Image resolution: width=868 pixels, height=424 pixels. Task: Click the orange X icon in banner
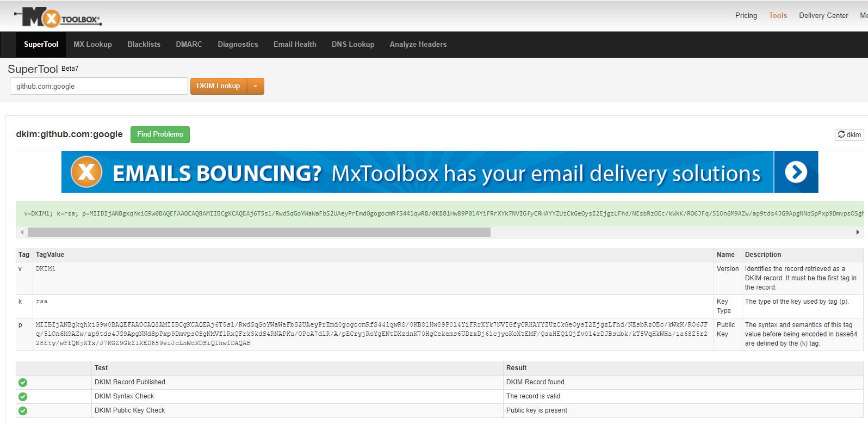coord(86,172)
